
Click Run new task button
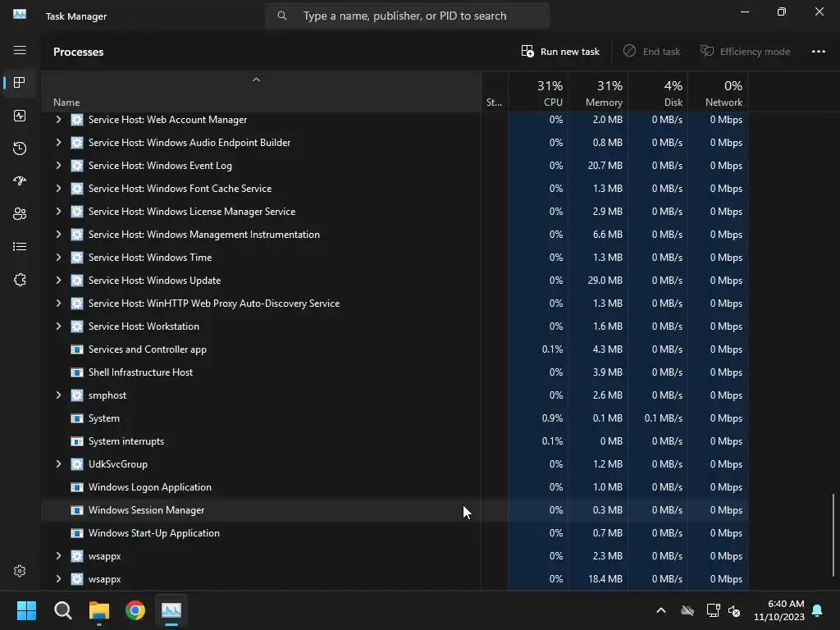pos(560,52)
